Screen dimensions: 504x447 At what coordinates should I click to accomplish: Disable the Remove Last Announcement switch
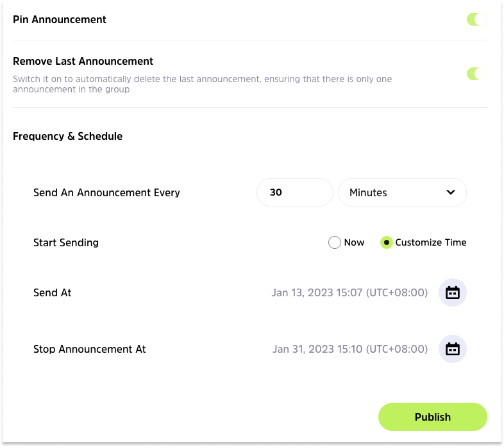point(476,74)
